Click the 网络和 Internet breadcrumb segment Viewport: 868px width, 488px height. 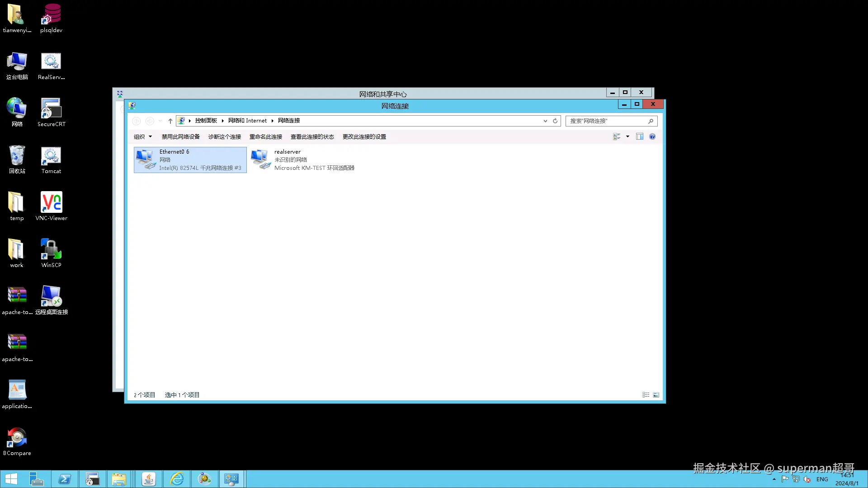coord(247,121)
